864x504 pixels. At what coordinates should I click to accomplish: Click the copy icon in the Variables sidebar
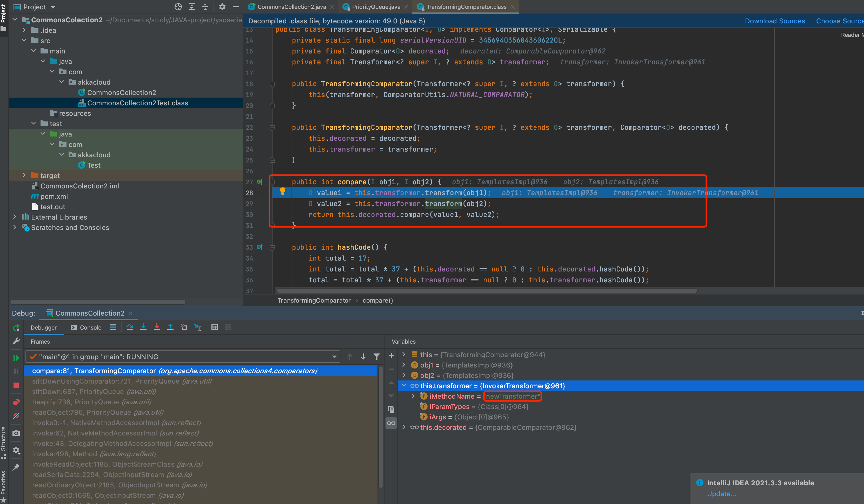(x=391, y=409)
